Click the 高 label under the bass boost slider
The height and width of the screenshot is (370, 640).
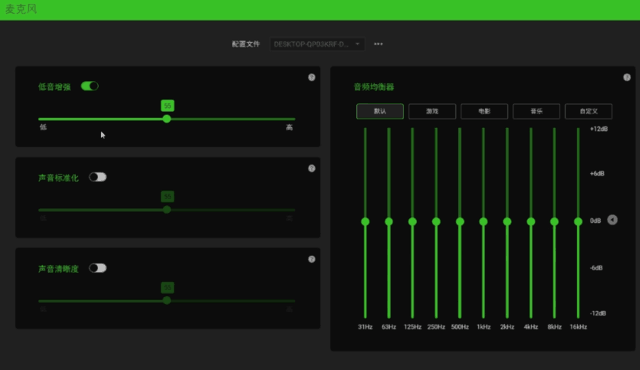(x=289, y=127)
